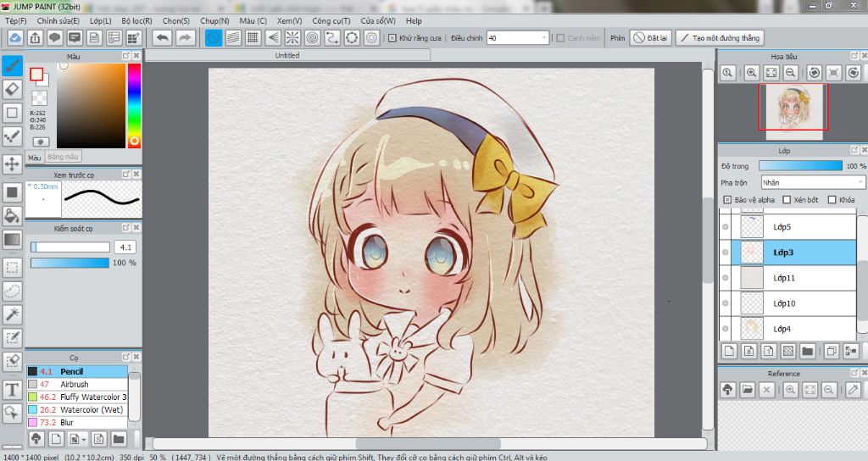Select the Airbrush brush
Screen dimensions: 868x461
tap(77, 384)
